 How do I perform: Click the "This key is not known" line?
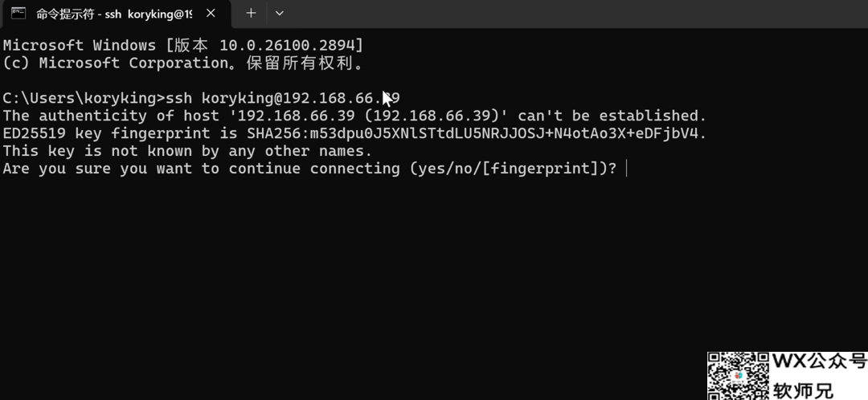coord(187,151)
